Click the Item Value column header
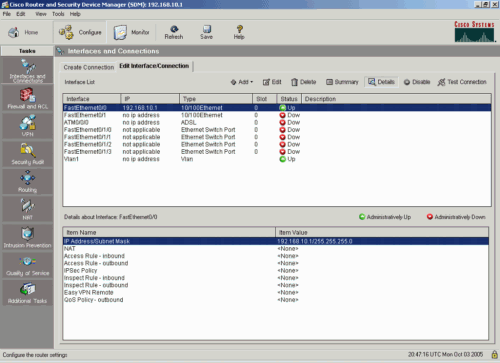Image resolution: width=500 pixels, height=363 pixels. (x=382, y=232)
